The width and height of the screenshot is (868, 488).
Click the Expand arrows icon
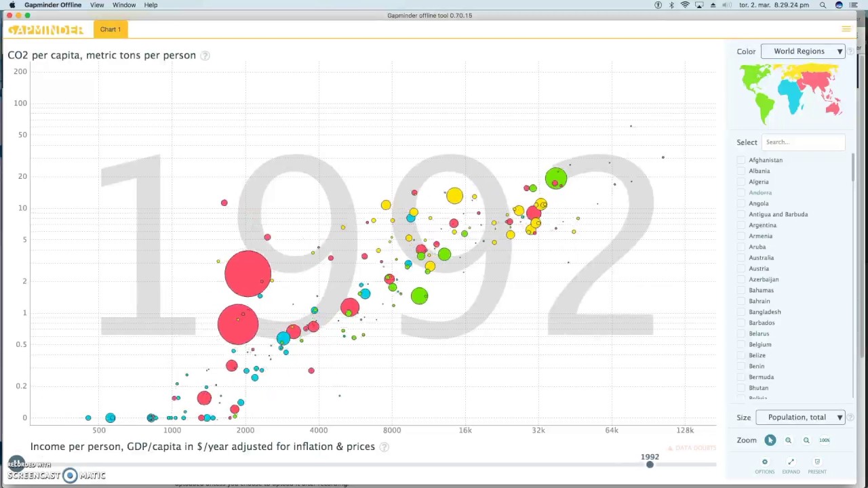pyautogui.click(x=791, y=462)
